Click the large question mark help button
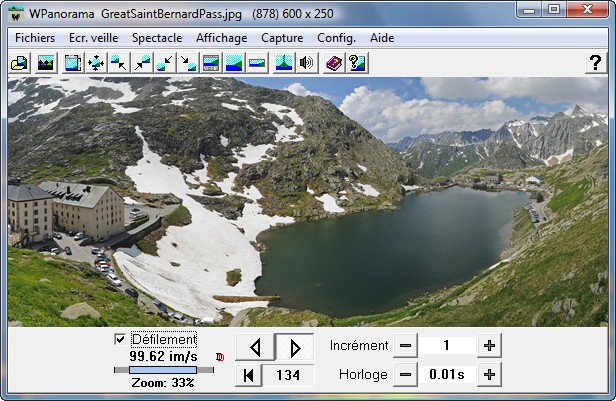The image size is (616, 401). (596, 62)
